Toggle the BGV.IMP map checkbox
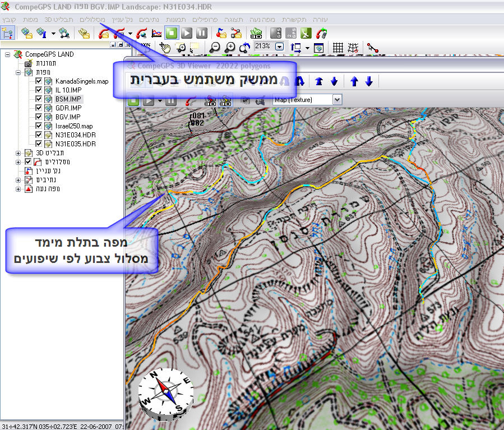The width and height of the screenshot is (504, 430). tap(39, 117)
